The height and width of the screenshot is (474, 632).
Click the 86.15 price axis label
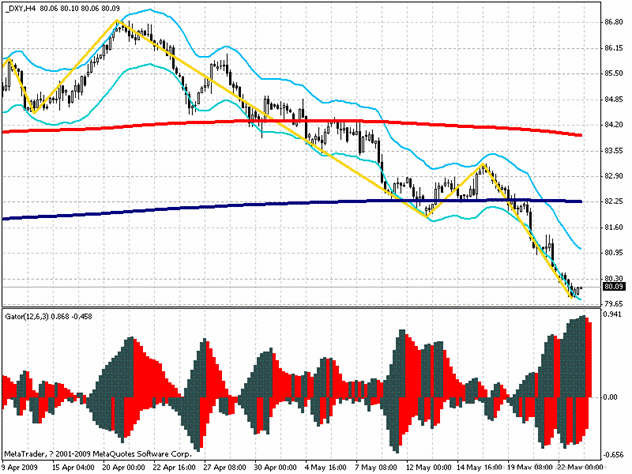(x=614, y=48)
